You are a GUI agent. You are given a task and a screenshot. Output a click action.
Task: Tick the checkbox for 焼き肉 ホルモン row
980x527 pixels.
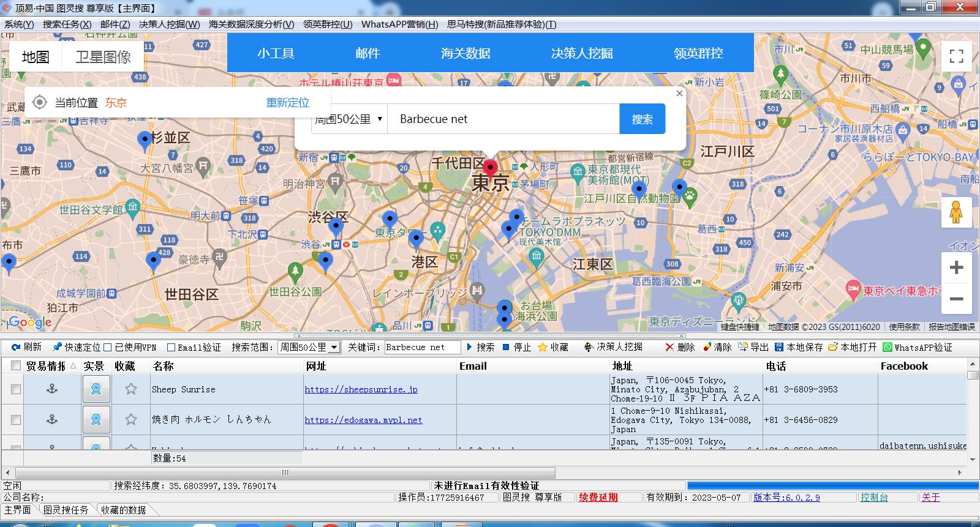tap(16, 420)
